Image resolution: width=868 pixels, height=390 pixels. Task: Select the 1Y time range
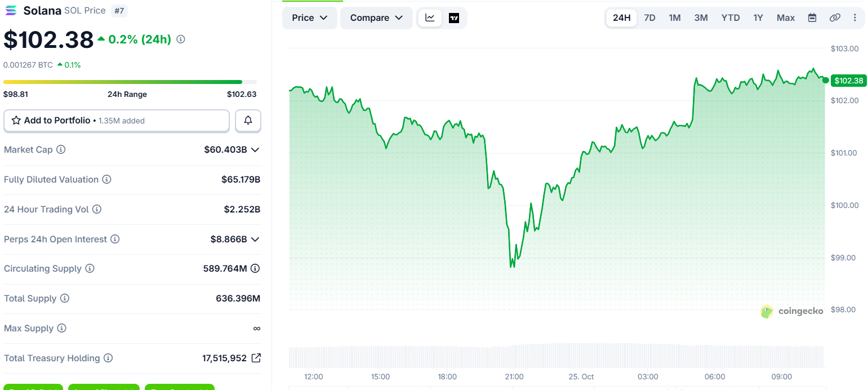[x=758, y=18]
